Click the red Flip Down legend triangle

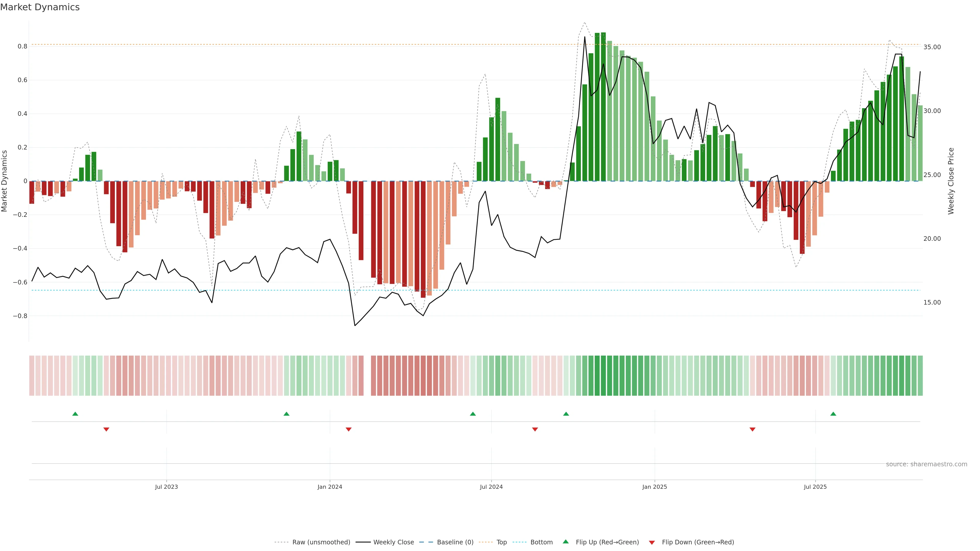(x=652, y=542)
